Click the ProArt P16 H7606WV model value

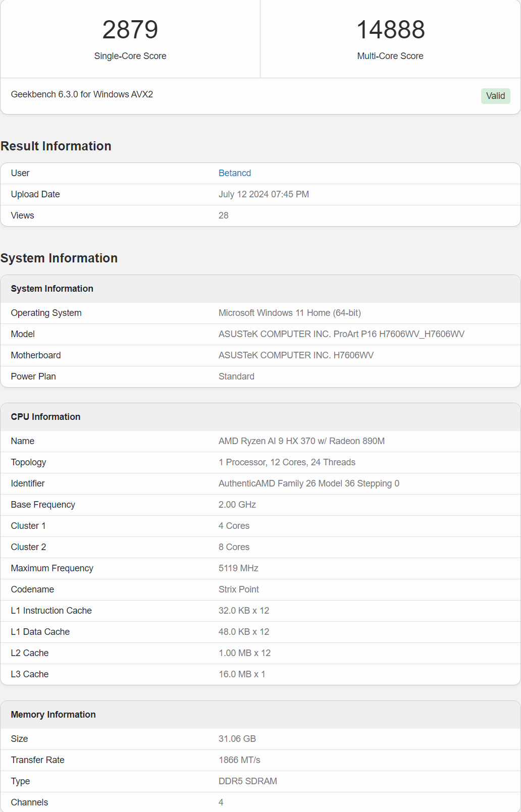341,334
